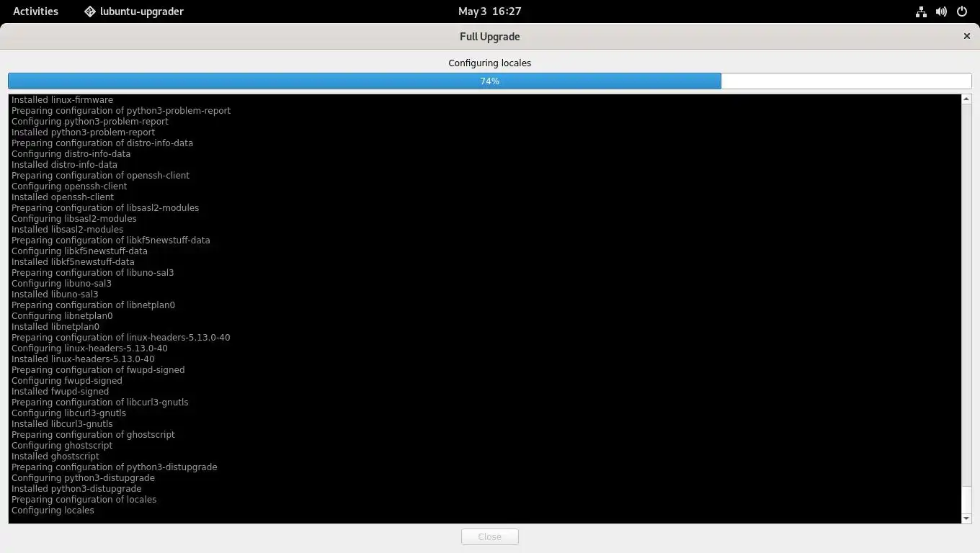
Task: Select 'Preparing configuration of python3-distupgrade'
Action: (x=115, y=467)
